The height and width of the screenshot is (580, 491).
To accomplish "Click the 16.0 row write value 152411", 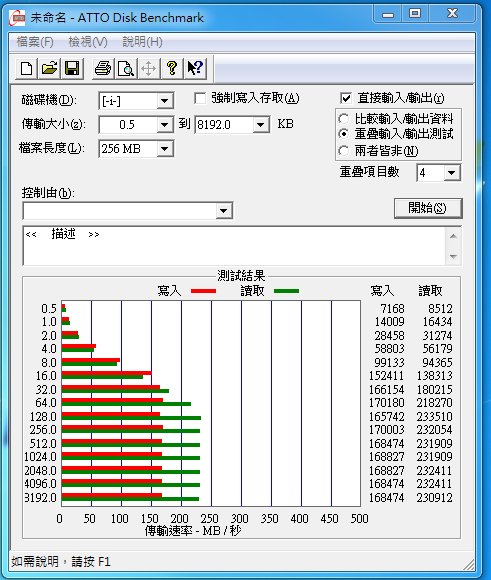I will 386,375.
